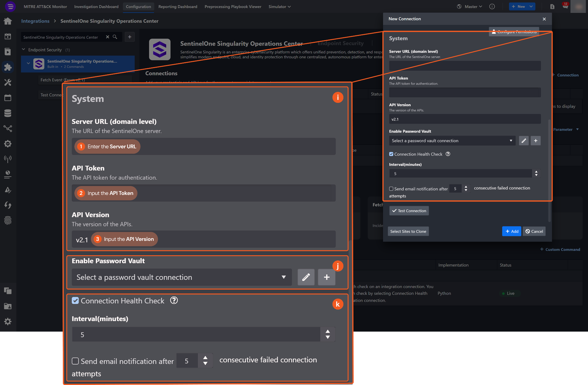Viewport: 588px width, 385px height.
Task: Switch to Reporting Dashboard tab
Action: [x=177, y=7]
